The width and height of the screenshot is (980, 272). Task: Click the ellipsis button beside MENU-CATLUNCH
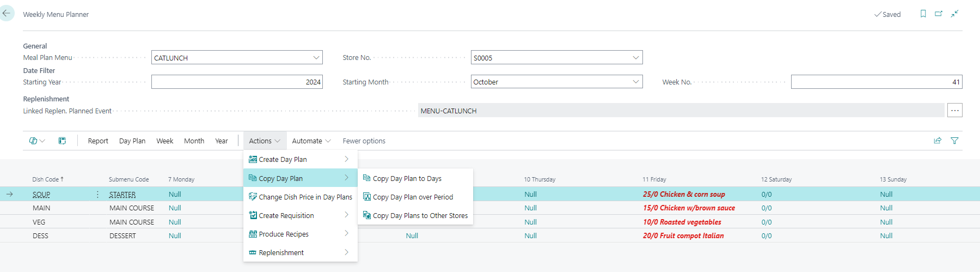954,111
